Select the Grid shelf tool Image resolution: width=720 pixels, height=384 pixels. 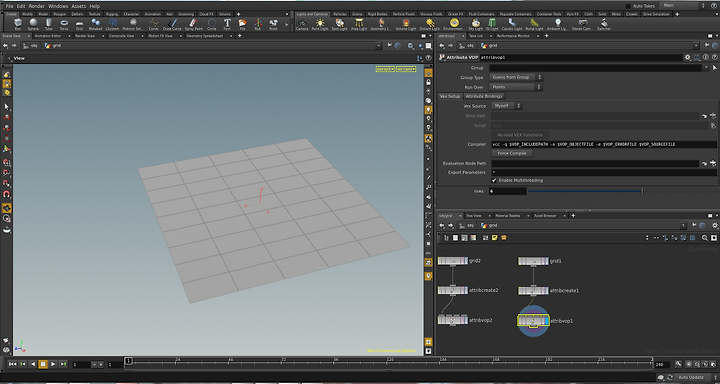(79, 24)
